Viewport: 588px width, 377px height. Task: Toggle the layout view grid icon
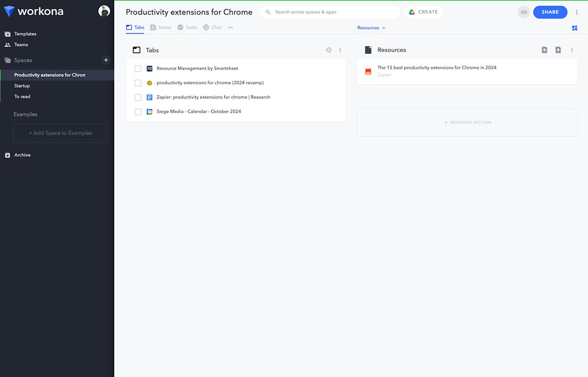[x=575, y=28]
